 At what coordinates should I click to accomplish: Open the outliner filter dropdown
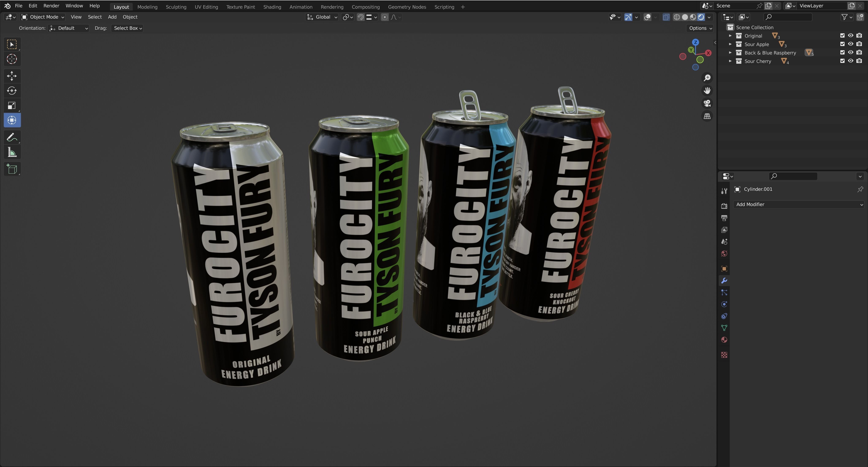847,17
